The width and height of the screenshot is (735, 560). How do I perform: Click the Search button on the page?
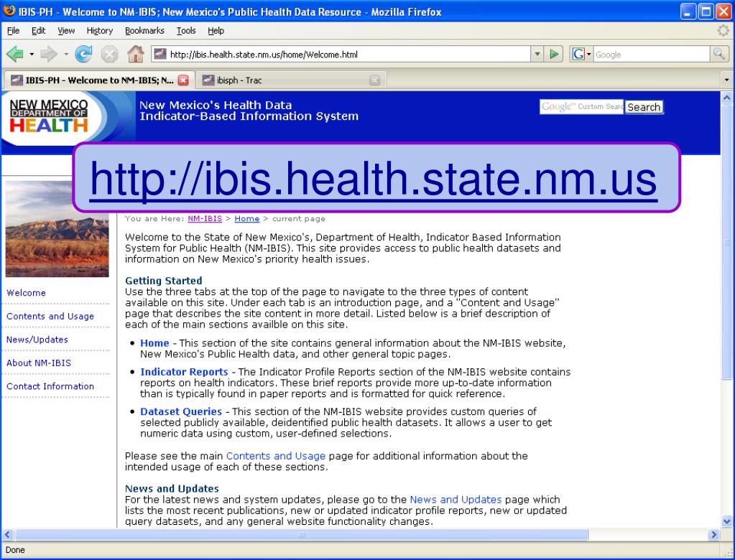click(x=644, y=107)
